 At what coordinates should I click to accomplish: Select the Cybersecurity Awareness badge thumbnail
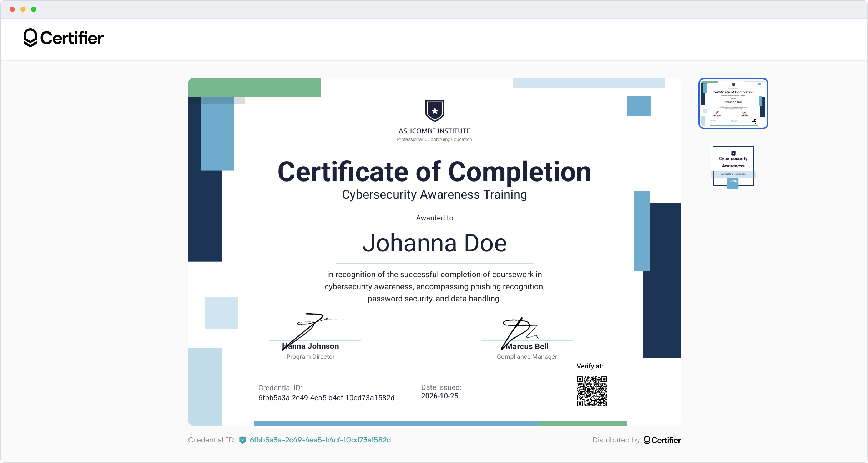coord(733,167)
